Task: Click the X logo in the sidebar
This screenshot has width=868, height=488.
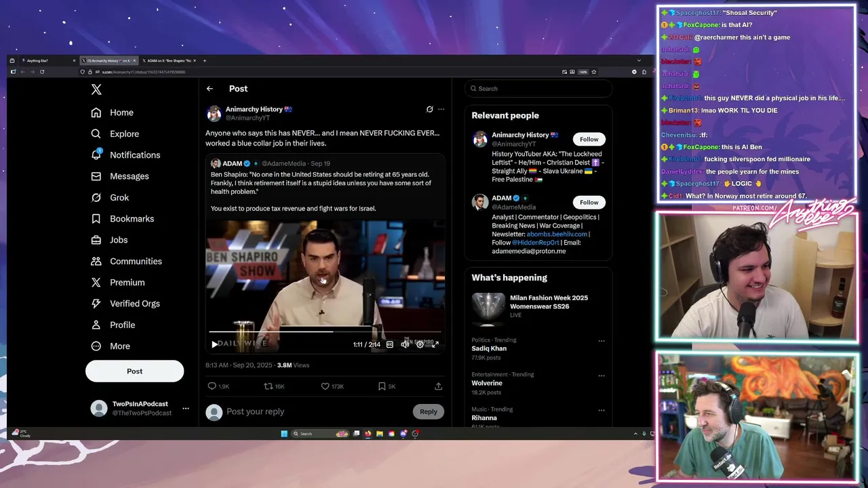Action: pos(96,89)
